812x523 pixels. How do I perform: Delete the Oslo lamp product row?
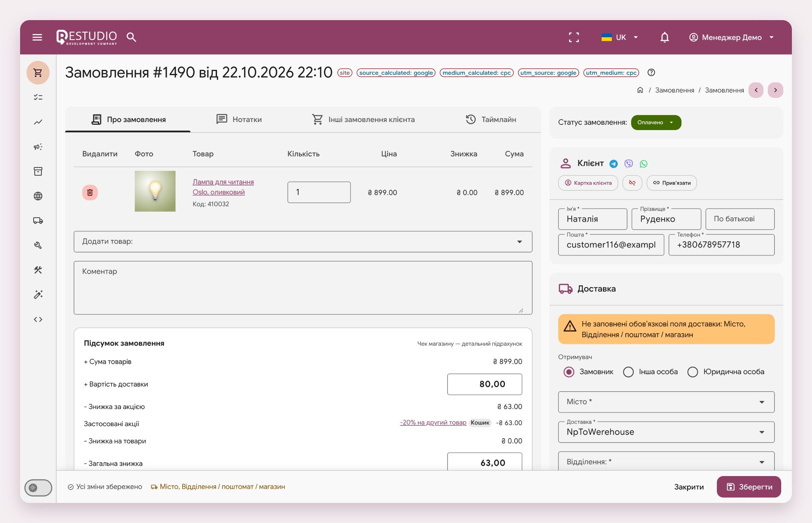tap(90, 192)
